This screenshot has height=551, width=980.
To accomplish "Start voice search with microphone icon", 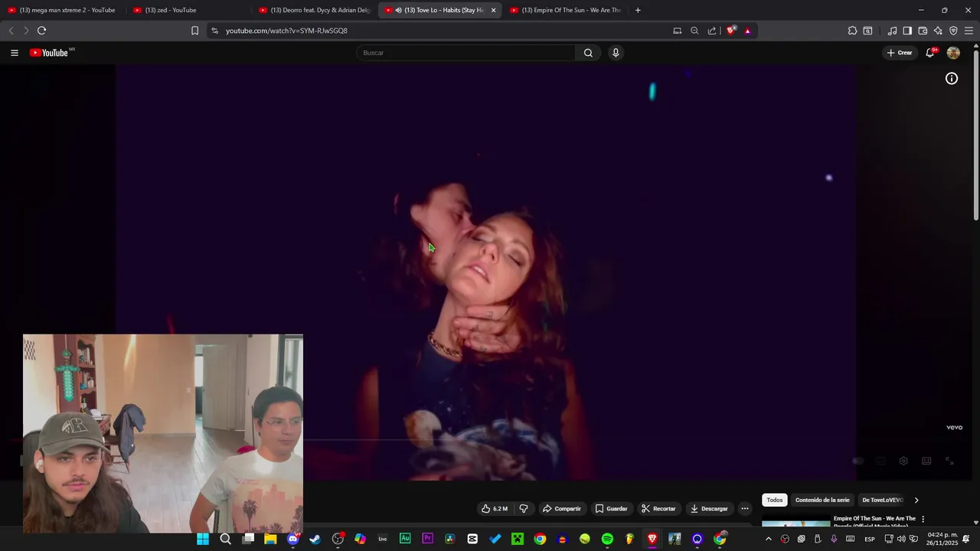I will tap(616, 53).
